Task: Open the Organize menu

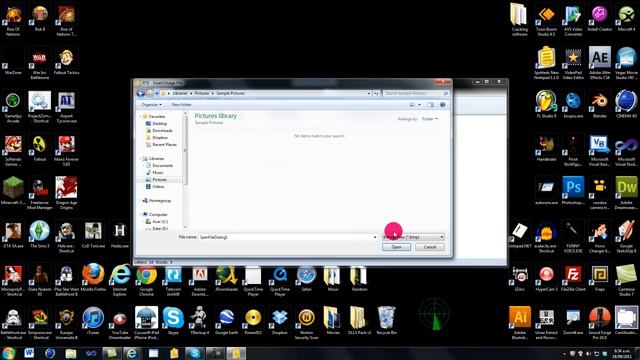Action: click(x=151, y=105)
